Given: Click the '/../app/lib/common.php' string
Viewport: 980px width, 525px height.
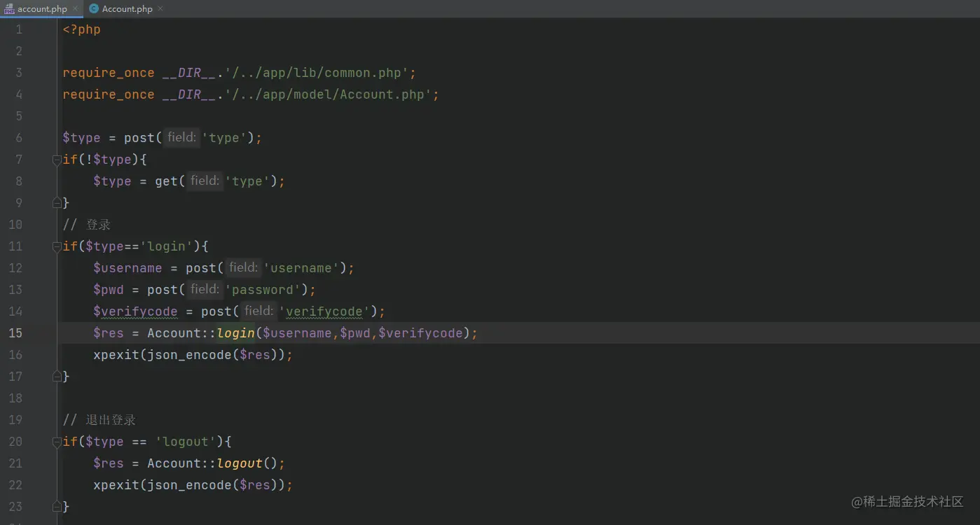Looking at the screenshot, I should click(317, 73).
